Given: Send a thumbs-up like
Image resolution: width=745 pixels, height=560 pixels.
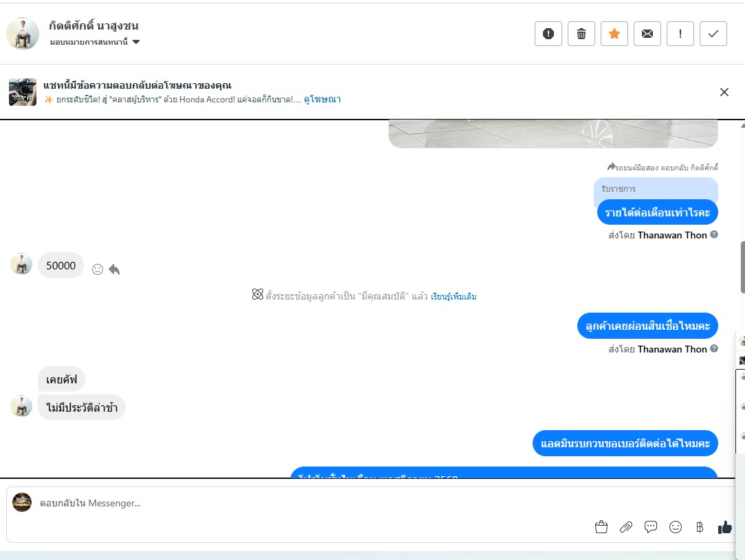Looking at the screenshot, I should tap(724, 527).
